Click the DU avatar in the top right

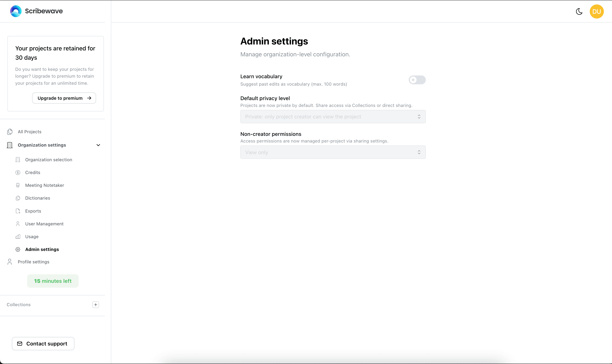pos(597,11)
